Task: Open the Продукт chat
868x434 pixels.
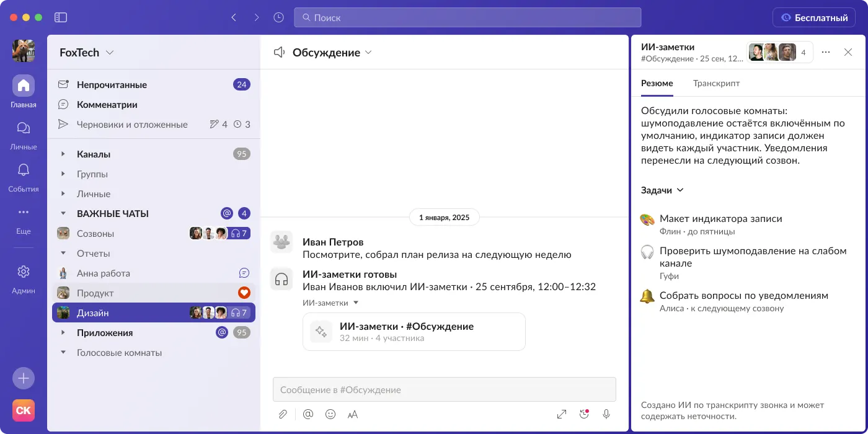Action: (154, 293)
